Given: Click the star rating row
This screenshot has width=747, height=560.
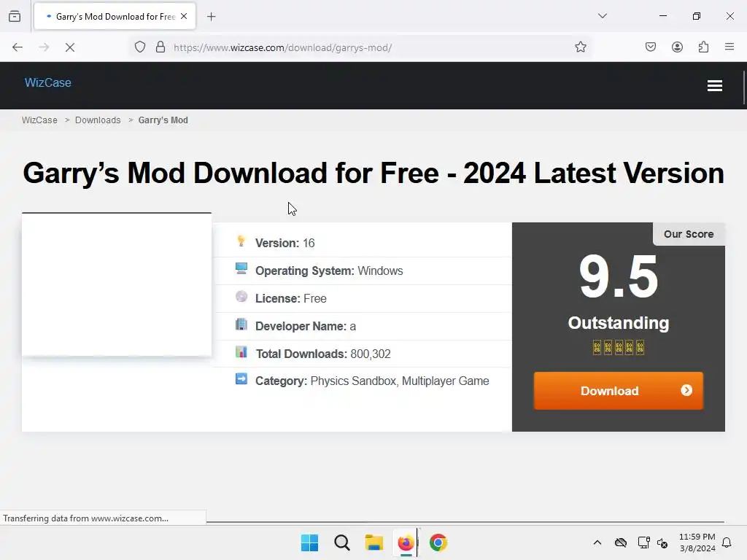Looking at the screenshot, I should (619, 347).
